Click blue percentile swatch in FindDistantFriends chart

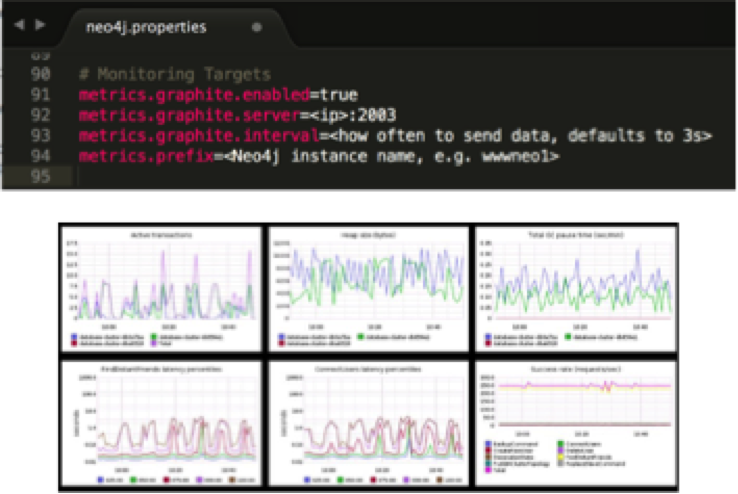click(100, 480)
